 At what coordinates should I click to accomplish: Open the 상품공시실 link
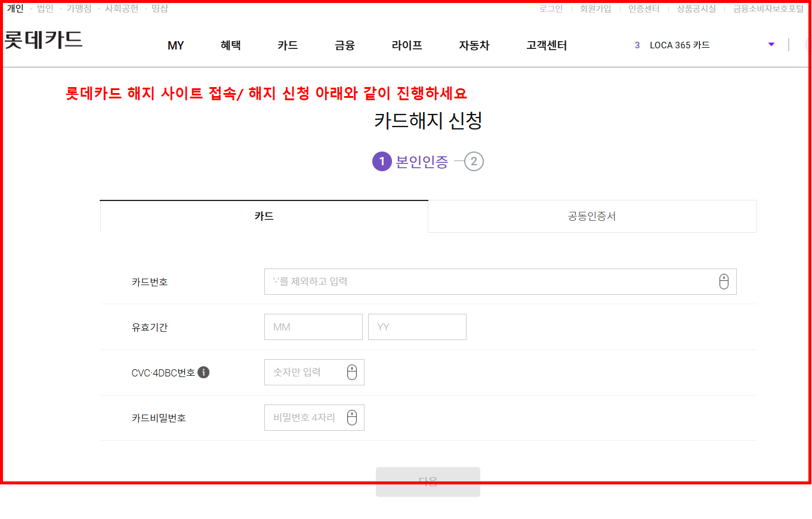696,9
